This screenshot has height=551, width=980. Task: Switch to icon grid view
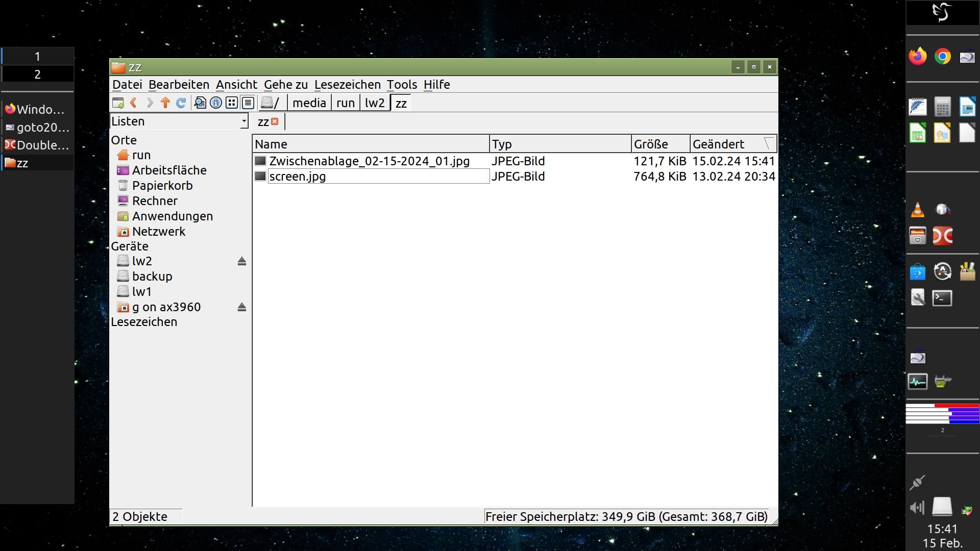(232, 103)
